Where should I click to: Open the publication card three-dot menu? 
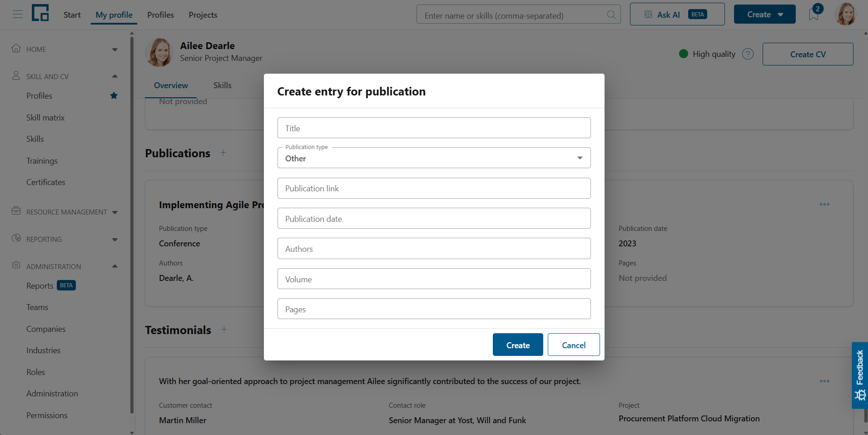[824, 205]
